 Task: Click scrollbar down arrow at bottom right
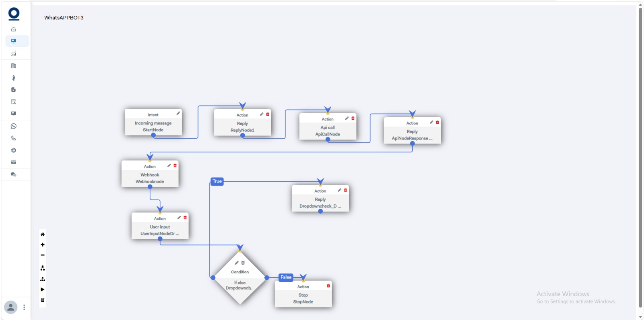pyautogui.click(x=640, y=317)
